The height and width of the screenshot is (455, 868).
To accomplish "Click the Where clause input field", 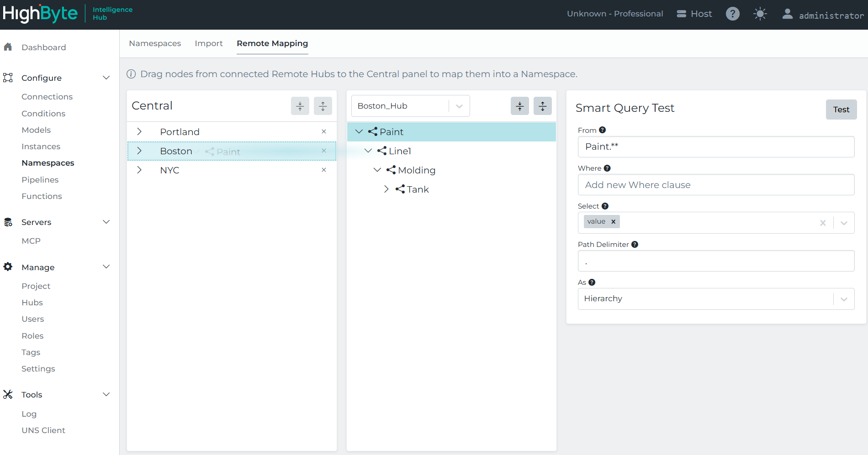I will tap(715, 184).
